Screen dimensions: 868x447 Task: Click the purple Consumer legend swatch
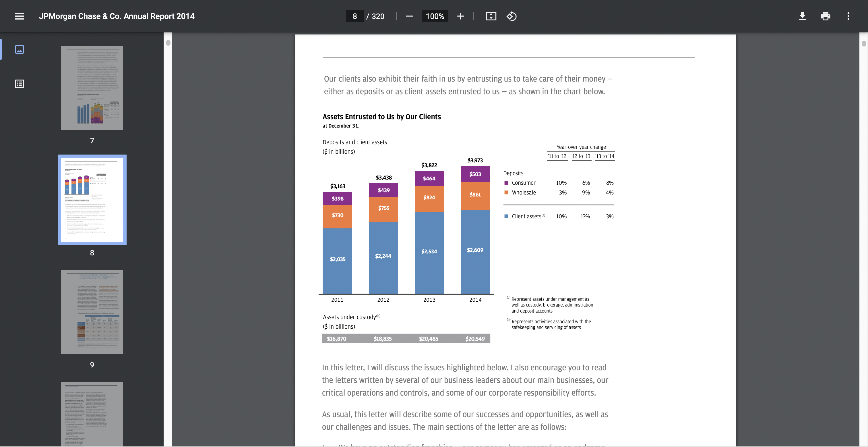pos(506,183)
